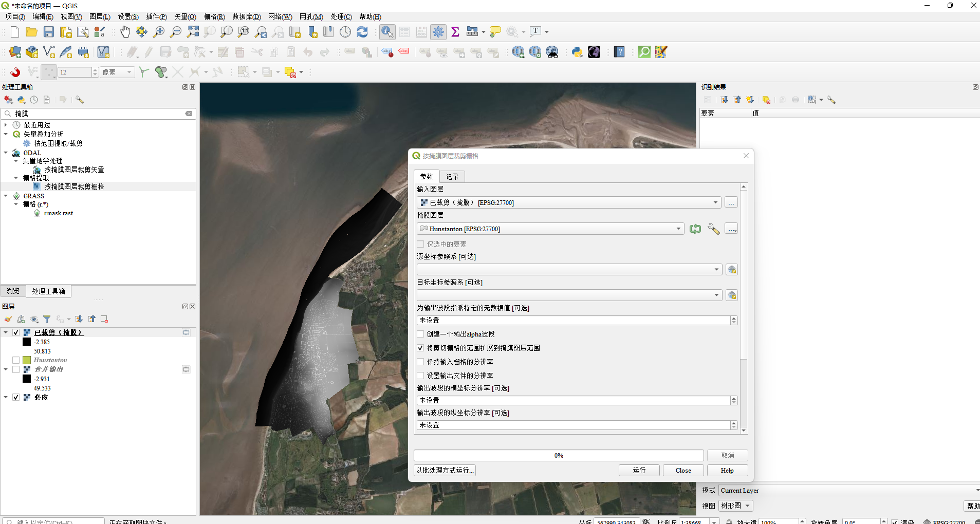
Task: Enable the create output alpha band checkbox
Action: [x=421, y=334]
